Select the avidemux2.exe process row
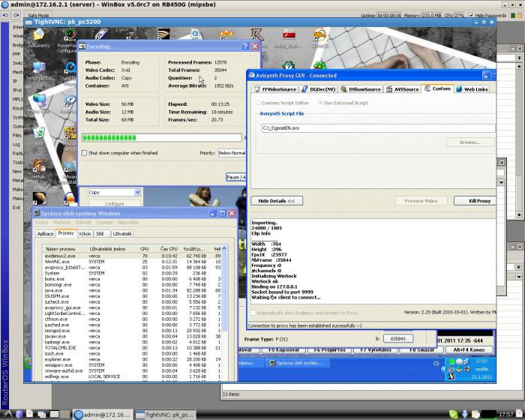525x420 pixels. [132, 256]
